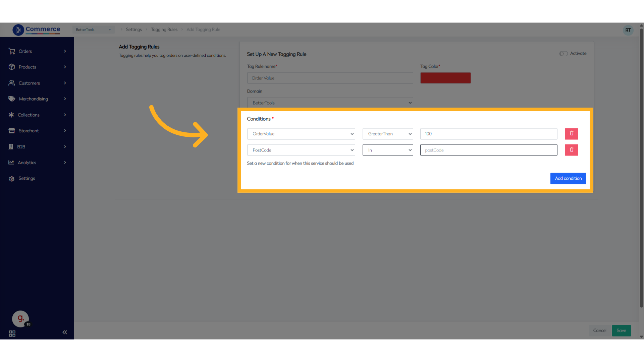644x362 pixels.
Task: Open the grid apps icon at bottom left
Action: click(x=12, y=334)
